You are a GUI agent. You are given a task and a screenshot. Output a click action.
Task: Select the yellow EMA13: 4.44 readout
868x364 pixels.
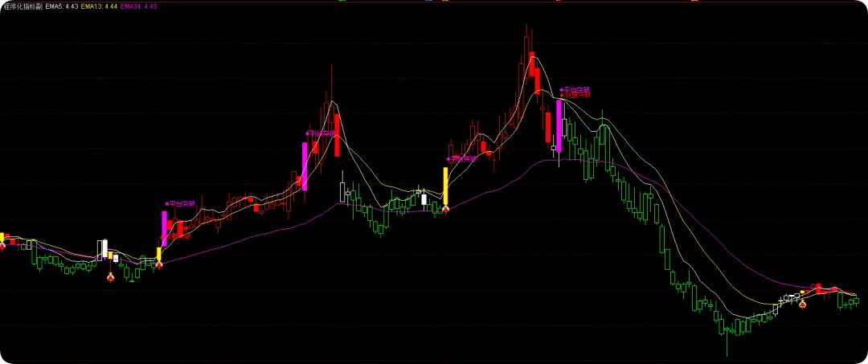pyautogui.click(x=97, y=6)
